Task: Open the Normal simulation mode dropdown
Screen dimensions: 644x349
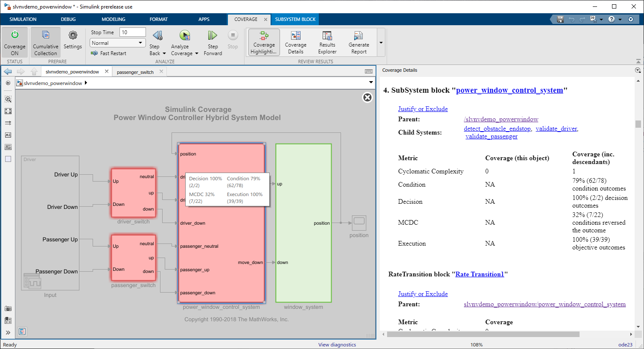Action: pyautogui.click(x=118, y=43)
